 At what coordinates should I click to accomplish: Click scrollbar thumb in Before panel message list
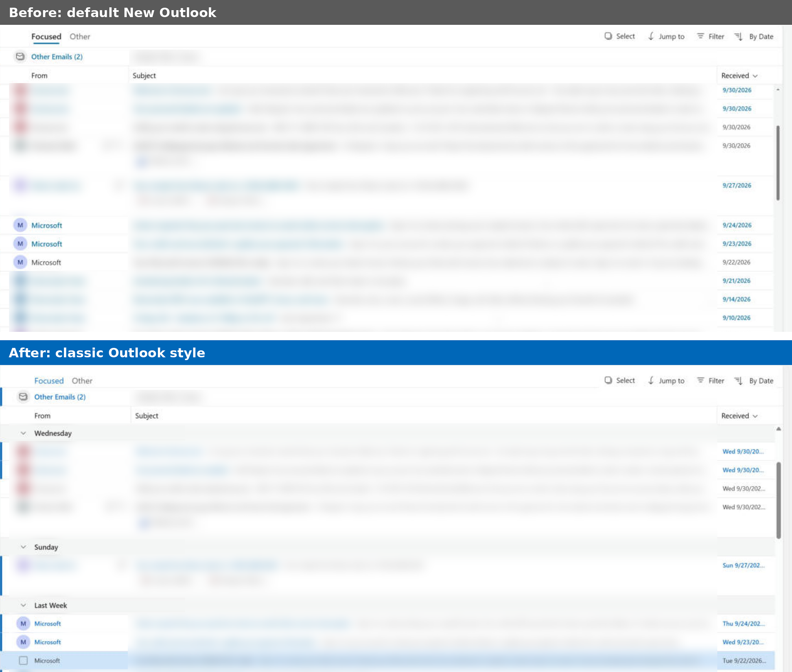[778, 163]
